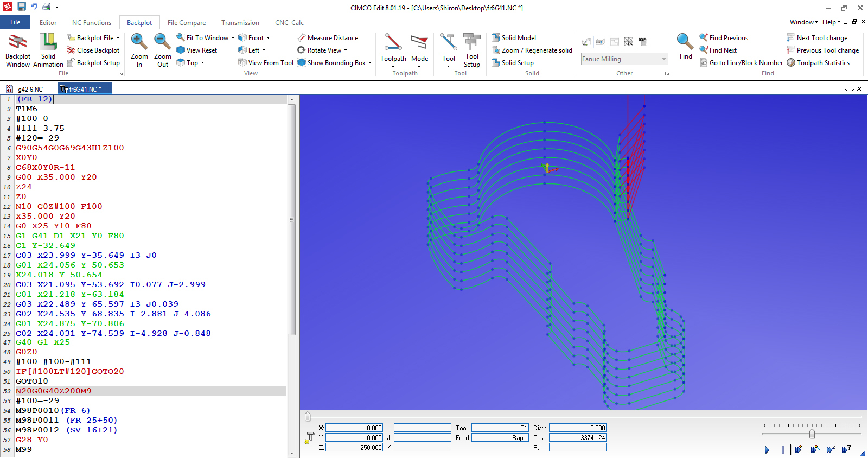Go to Previous Tool change
Viewport: 868px width, 458px height.
(823, 50)
